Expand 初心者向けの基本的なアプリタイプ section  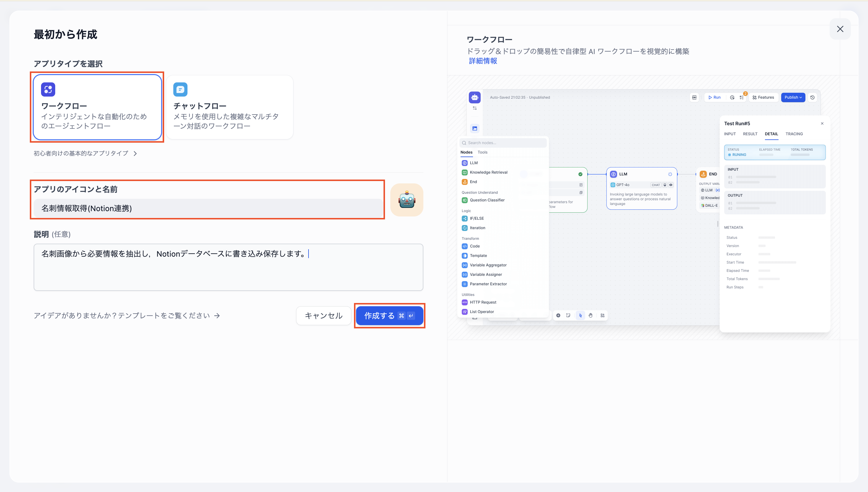pyautogui.click(x=85, y=153)
